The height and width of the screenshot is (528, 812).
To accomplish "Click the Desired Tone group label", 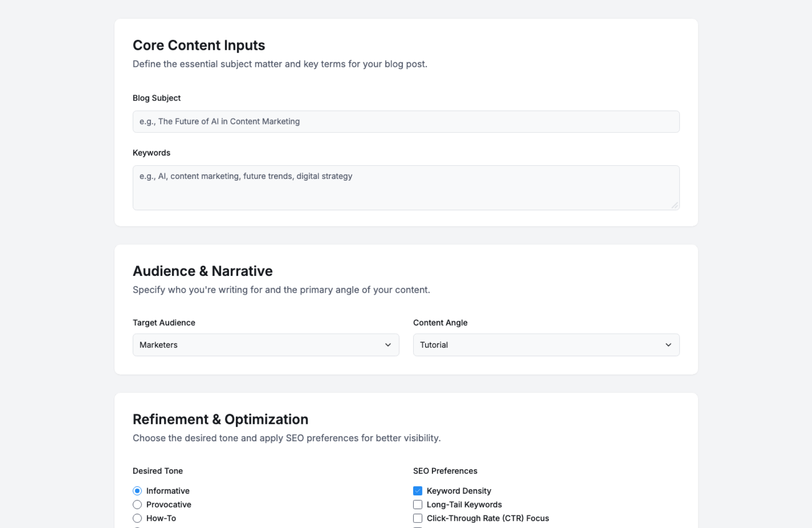I will click(157, 471).
